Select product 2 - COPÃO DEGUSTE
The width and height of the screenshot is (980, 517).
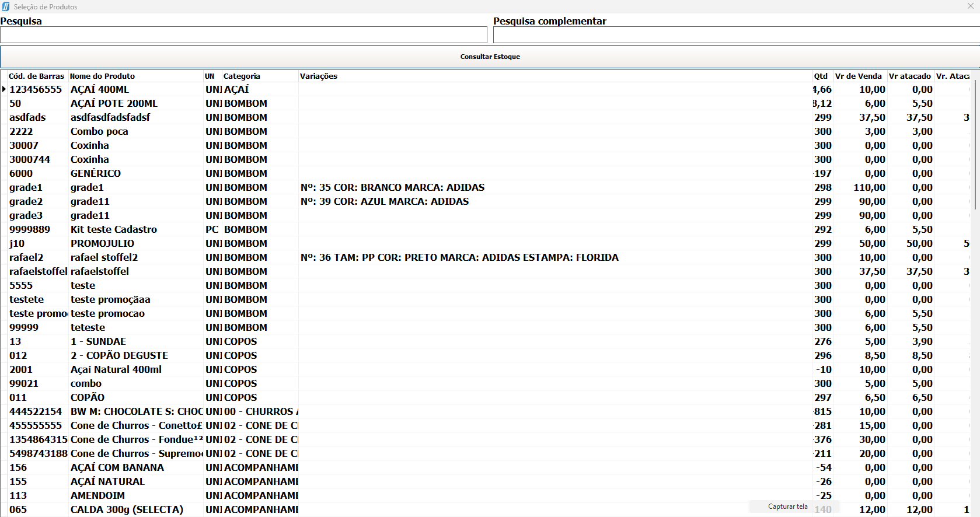coord(119,355)
